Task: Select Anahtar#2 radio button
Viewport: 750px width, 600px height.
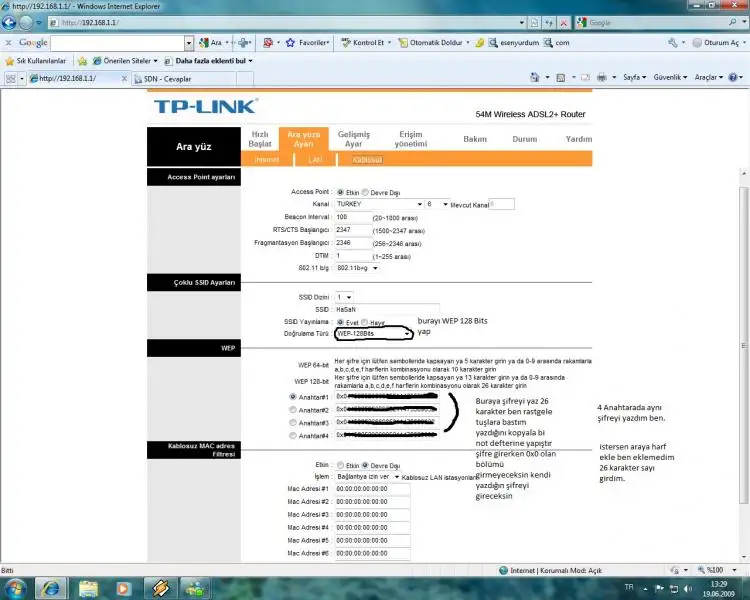Action: pyautogui.click(x=293, y=410)
